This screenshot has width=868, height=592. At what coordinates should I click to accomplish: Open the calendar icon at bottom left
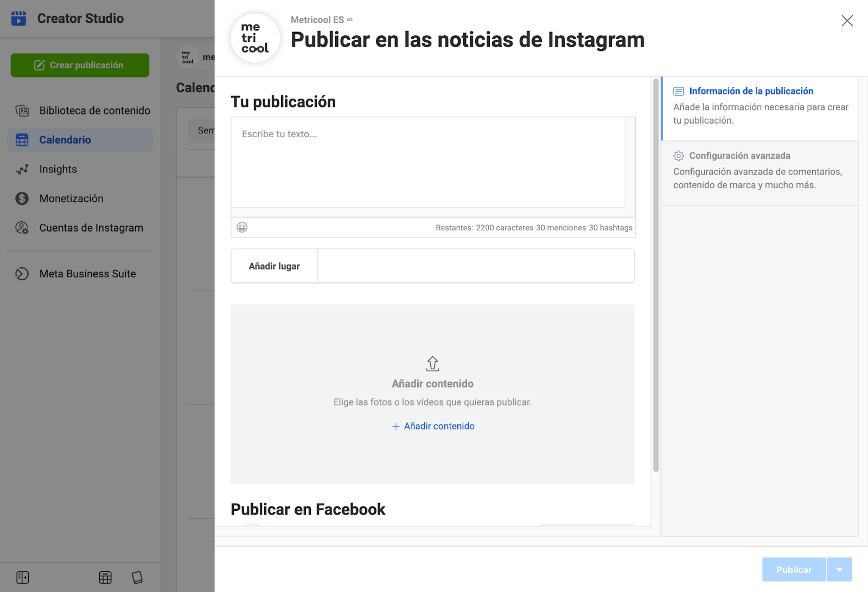click(105, 577)
